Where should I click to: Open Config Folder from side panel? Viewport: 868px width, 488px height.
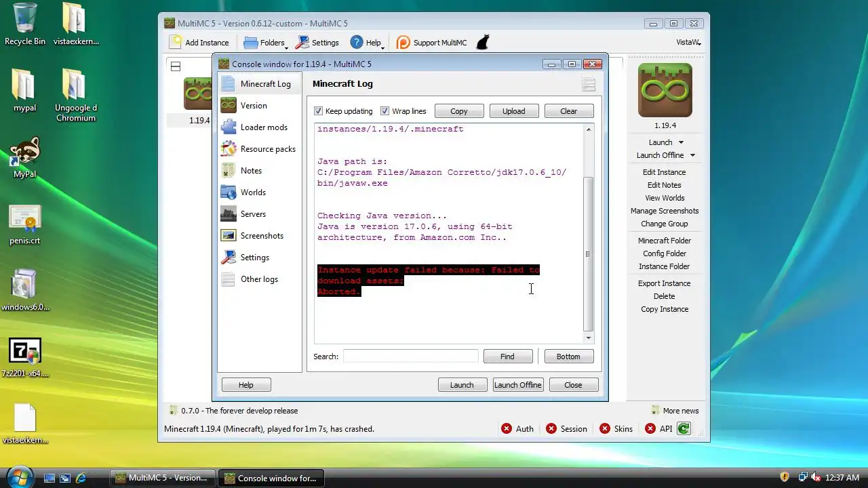pos(665,253)
